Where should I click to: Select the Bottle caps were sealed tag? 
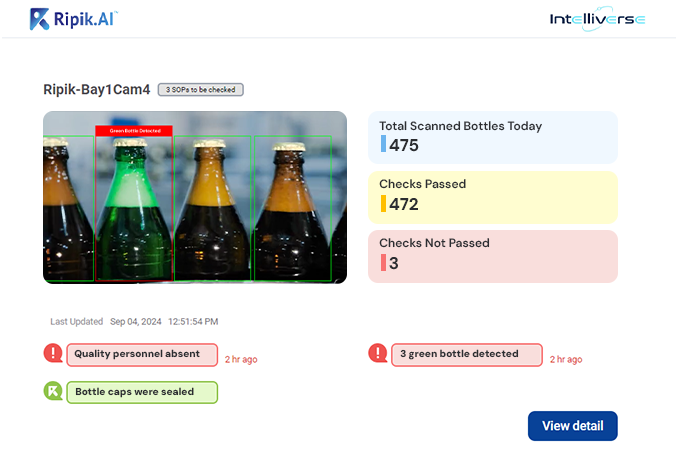coord(141,392)
